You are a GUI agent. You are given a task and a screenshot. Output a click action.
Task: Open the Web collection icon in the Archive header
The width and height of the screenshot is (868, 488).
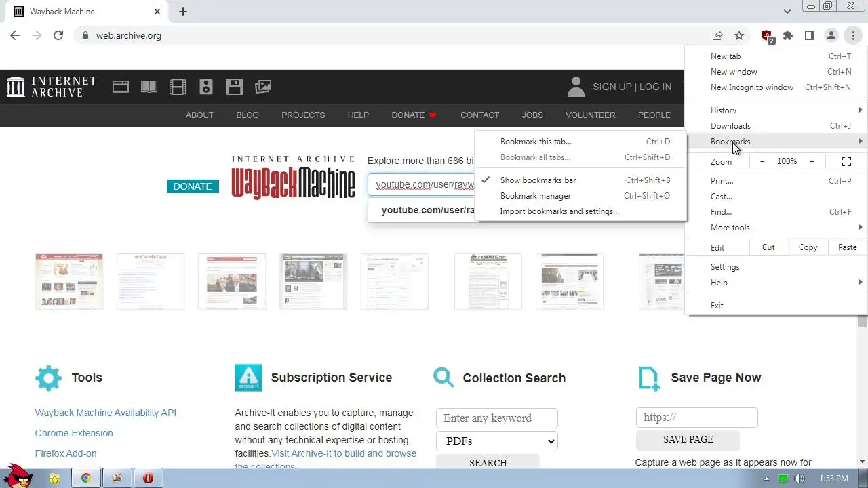click(121, 87)
